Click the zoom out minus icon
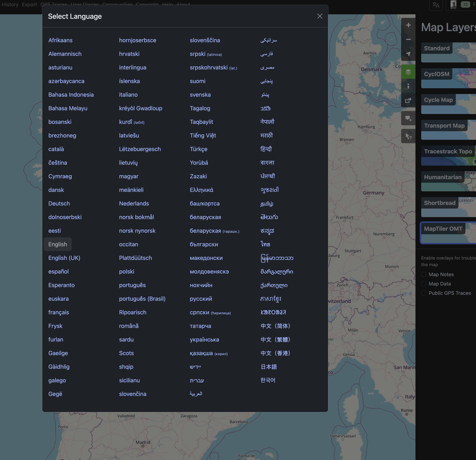The width and height of the screenshot is (476, 460). point(408,39)
